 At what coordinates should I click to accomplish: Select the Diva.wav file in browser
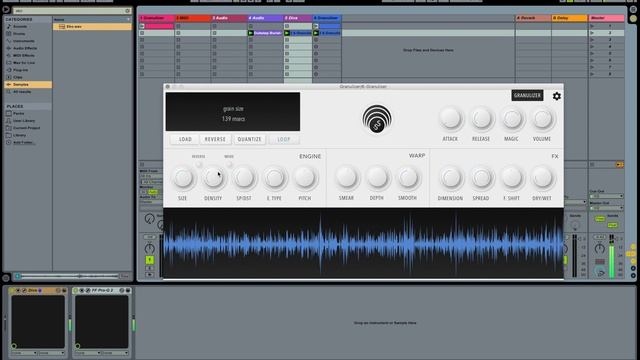pos(92,27)
